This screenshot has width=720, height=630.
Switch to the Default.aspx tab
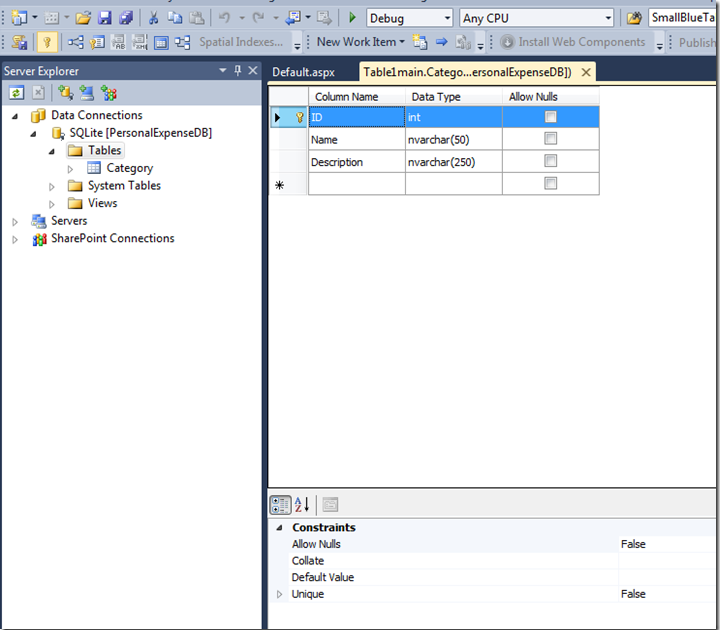(303, 72)
